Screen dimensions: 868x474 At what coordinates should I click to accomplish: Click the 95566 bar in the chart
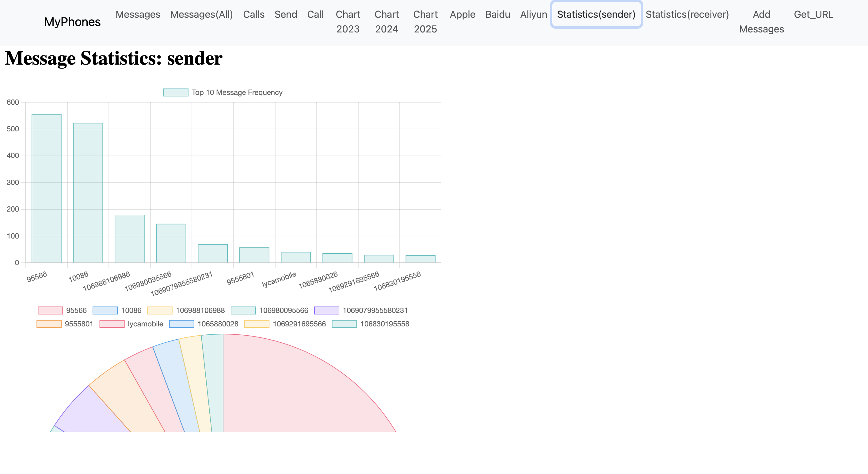tap(47, 189)
